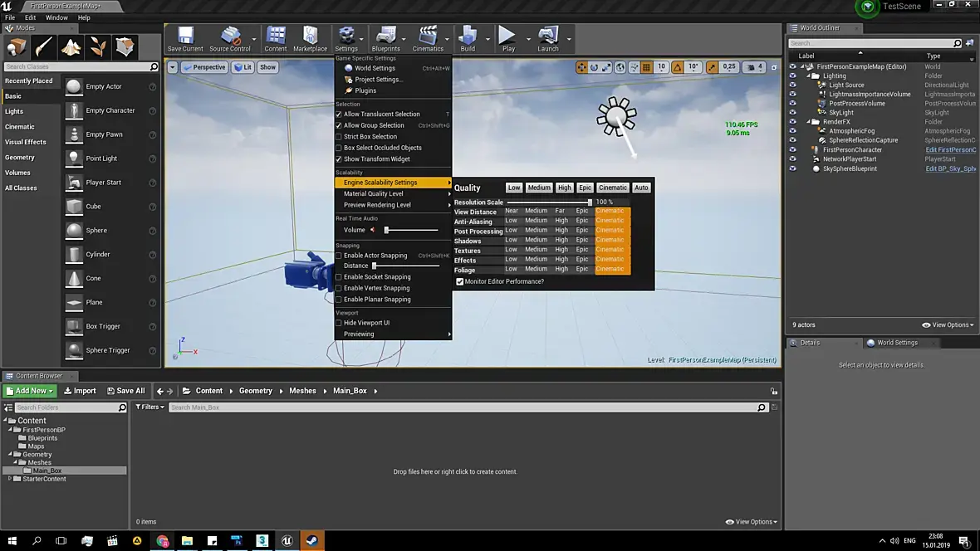Open Windows Start menu
Viewport: 980px width, 551px height.
tap(12, 540)
